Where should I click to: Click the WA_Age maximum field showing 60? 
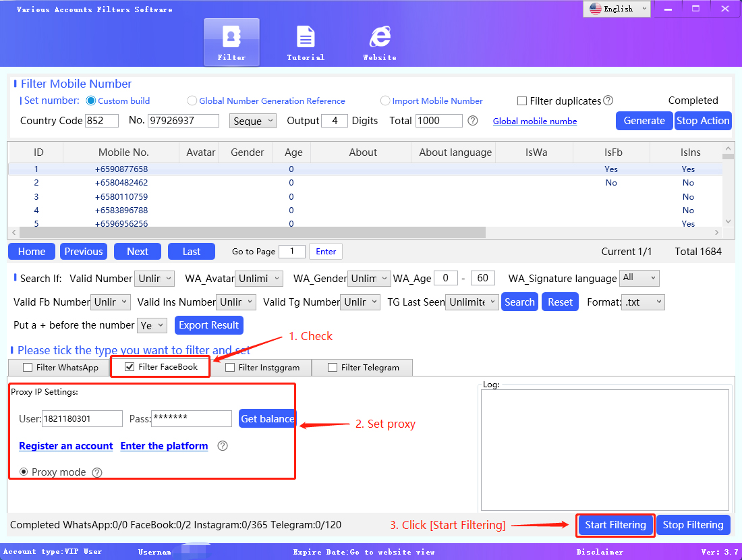[x=483, y=279]
